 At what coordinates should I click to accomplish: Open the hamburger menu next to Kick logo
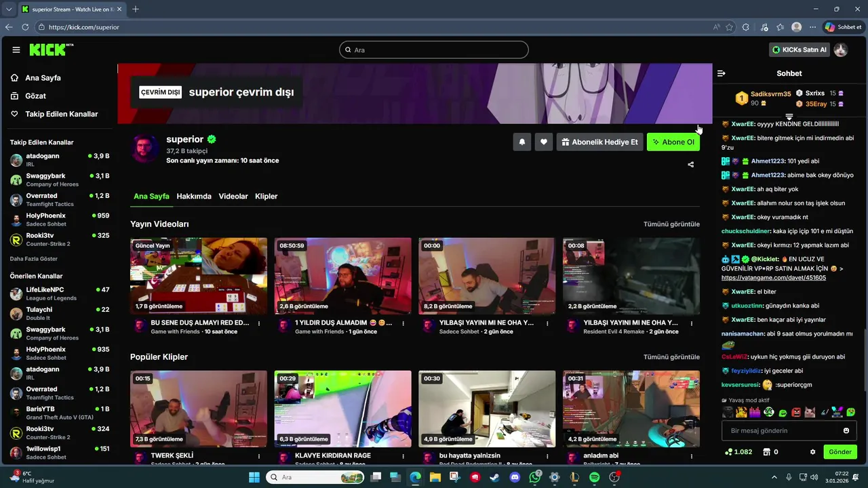pyautogui.click(x=16, y=49)
